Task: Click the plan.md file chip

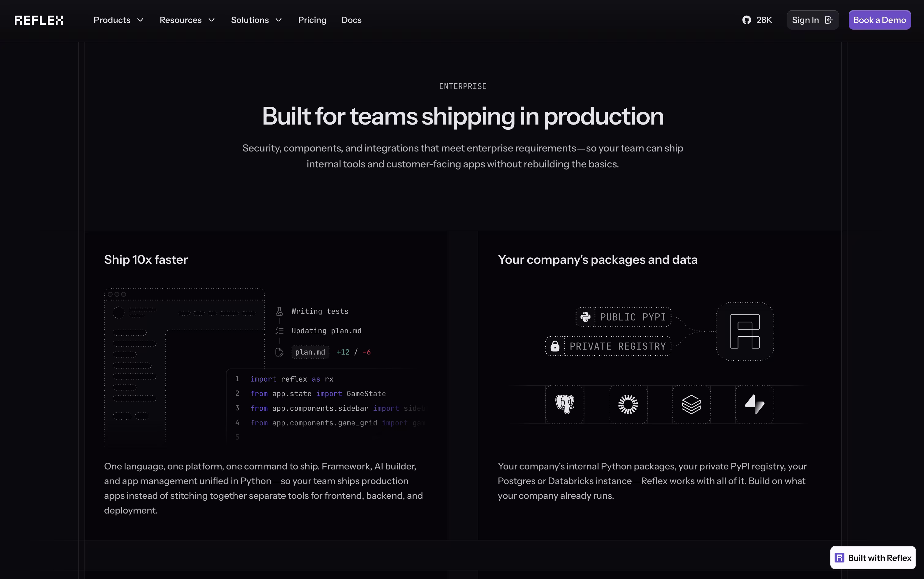Action: tap(310, 352)
